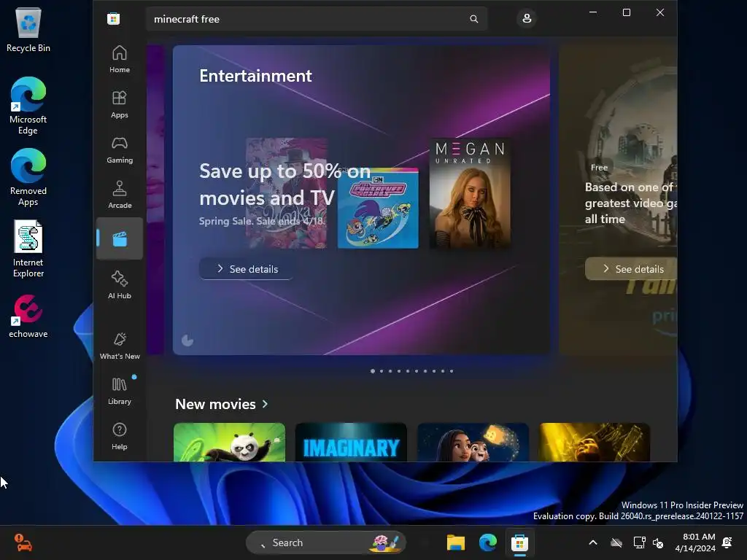The image size is (747, 560).
Task: Open the yellow guitar movie thumbnail
Action: pos(595,443)
